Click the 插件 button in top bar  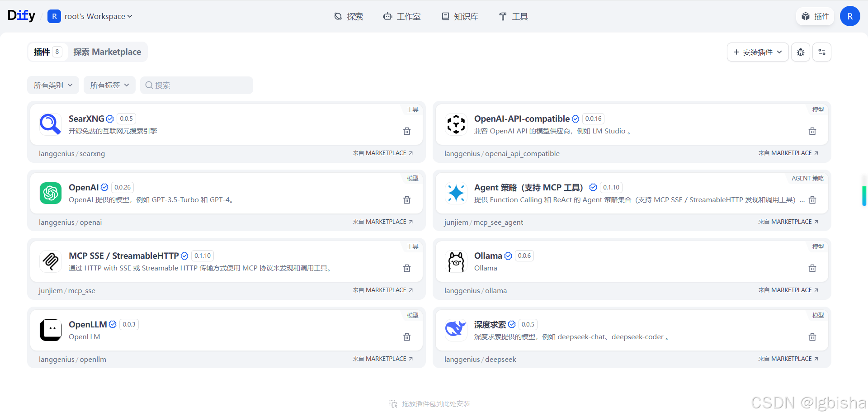(x=815, y=16)
